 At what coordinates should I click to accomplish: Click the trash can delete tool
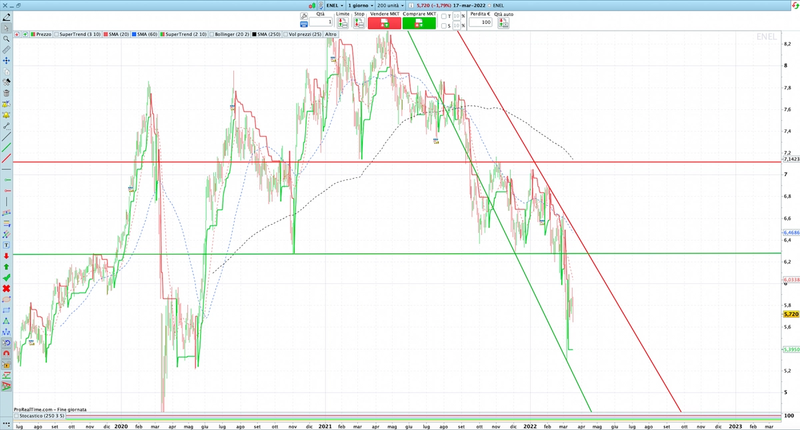pyautogui.click(x=6, y=93)
